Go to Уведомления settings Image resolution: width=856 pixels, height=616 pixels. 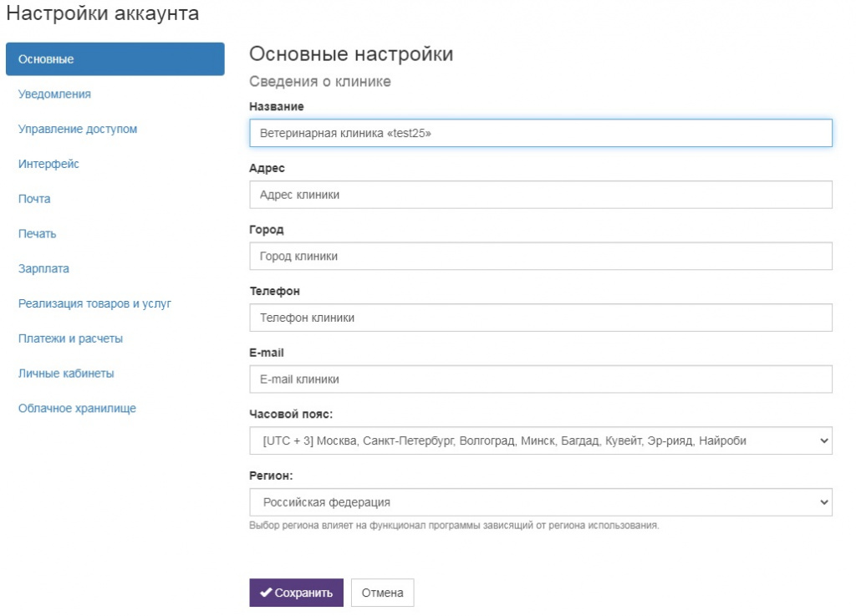(x=54, y=94)
